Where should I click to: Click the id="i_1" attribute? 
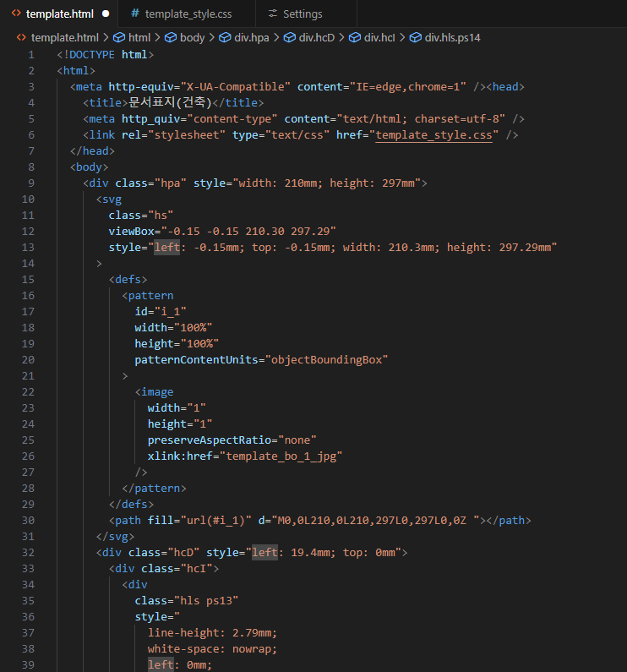pos(161,312)
